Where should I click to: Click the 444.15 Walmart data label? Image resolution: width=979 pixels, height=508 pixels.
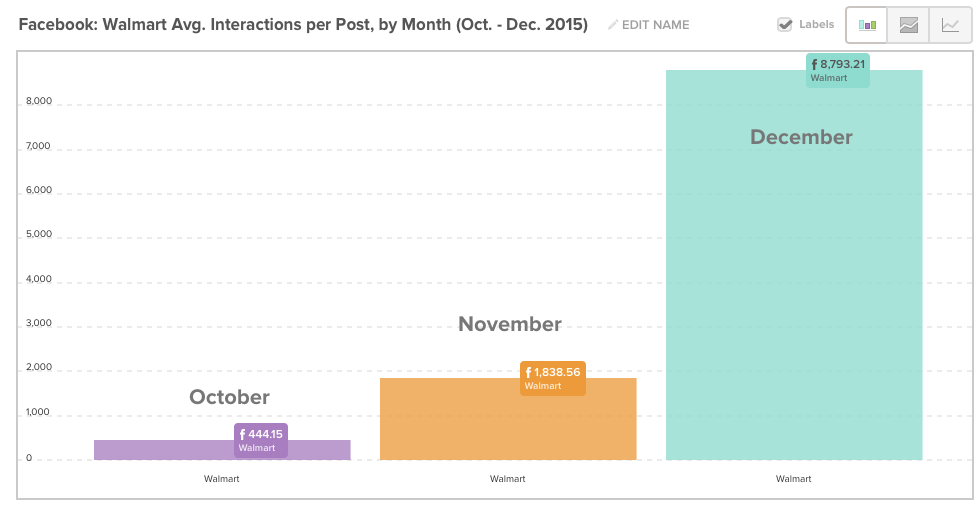261,440
